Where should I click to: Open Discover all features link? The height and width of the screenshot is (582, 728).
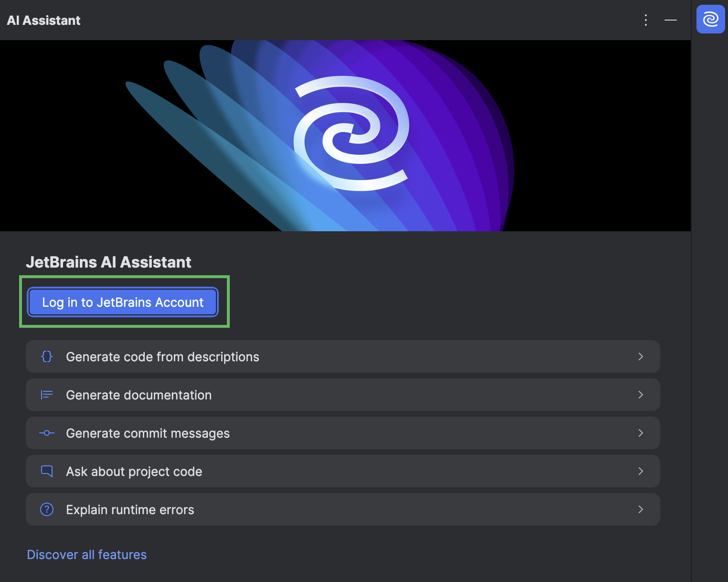click(x=86, y=554)
